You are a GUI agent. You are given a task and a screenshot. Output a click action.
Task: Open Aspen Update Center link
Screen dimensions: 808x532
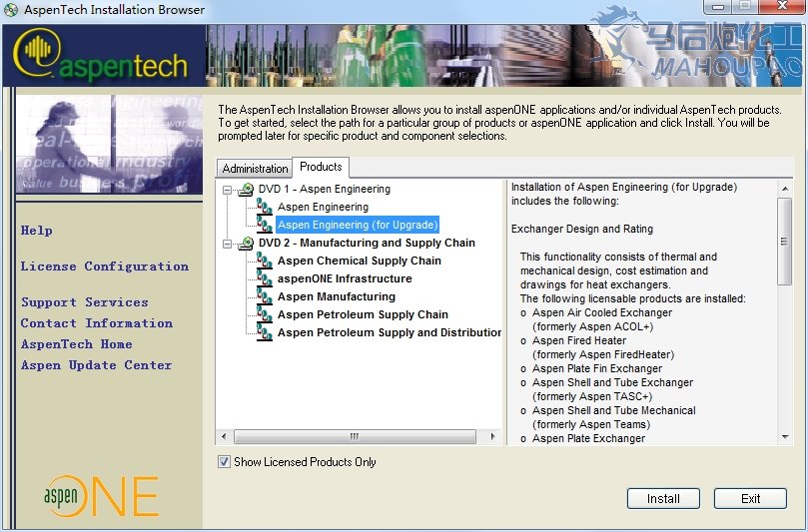pyautogui.click(x=96, y=365)
